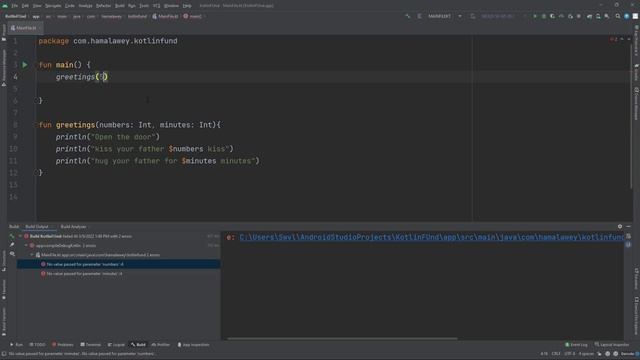Image resolution: width=640 pixels, height=360 pixels.
Task: Click the Android Studio logo icon
Action: [4, 6]
